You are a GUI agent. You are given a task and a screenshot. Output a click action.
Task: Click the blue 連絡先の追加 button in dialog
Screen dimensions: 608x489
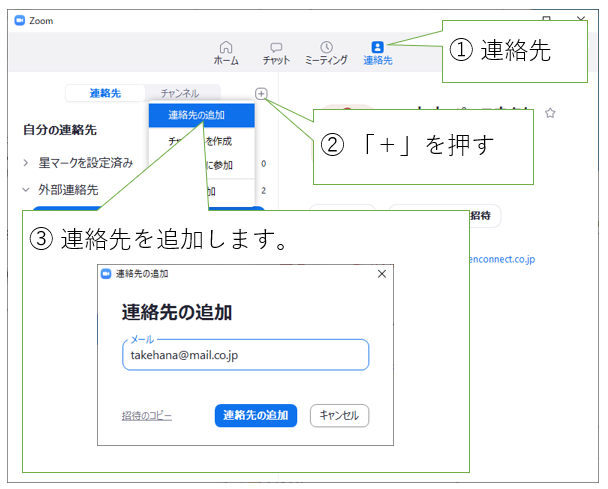click(x=256, y=415)
